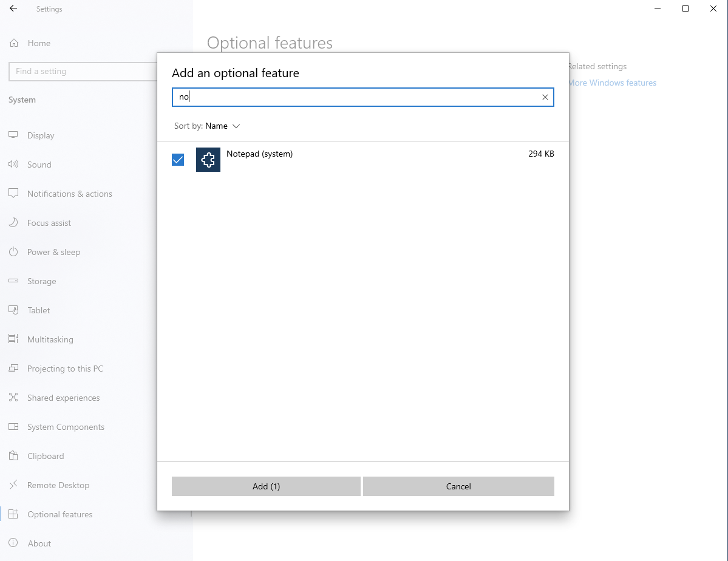Screen dimensions: 728x561
Task: Open the About settings page
Action: (39, 544)
